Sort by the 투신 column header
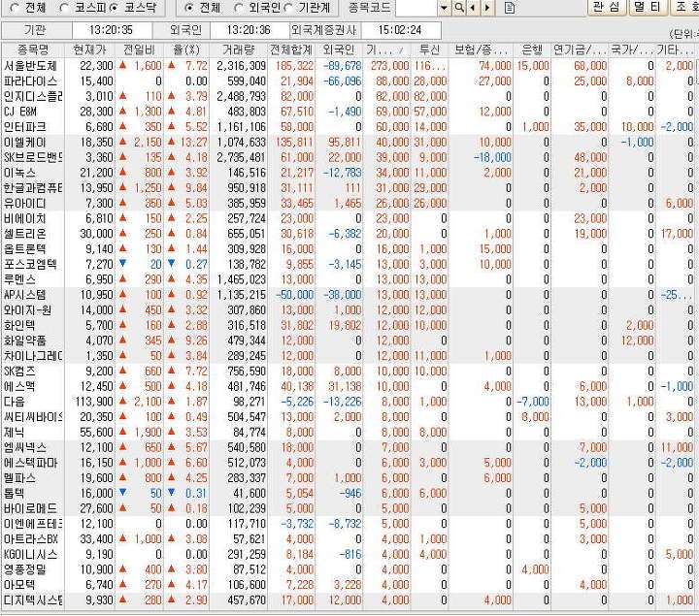Screen dimensions: 699x616 [430, 49]
